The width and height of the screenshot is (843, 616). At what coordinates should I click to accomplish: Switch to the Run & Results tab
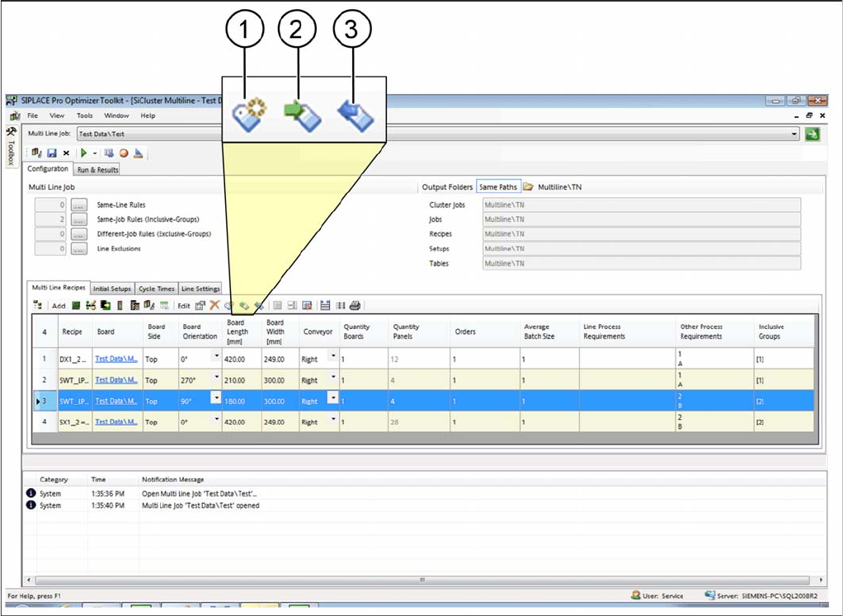click(x=97, y=170)
